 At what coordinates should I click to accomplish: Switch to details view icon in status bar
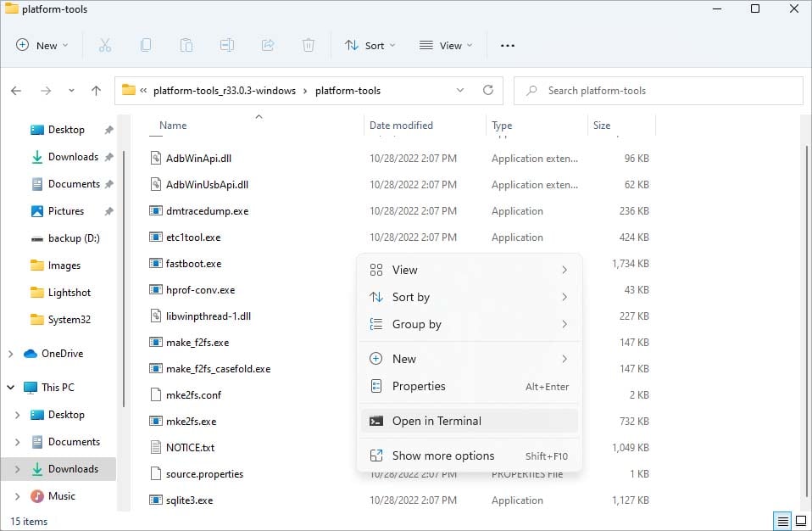(x=783, y=521)
